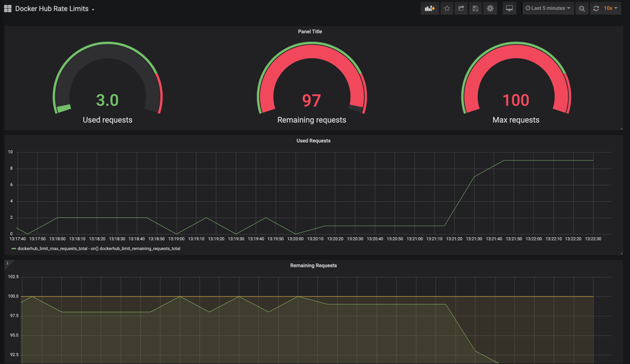
Task: Click the Grafana dashboards grid icon
Action: pyautogui.click(x=7, y=8)
